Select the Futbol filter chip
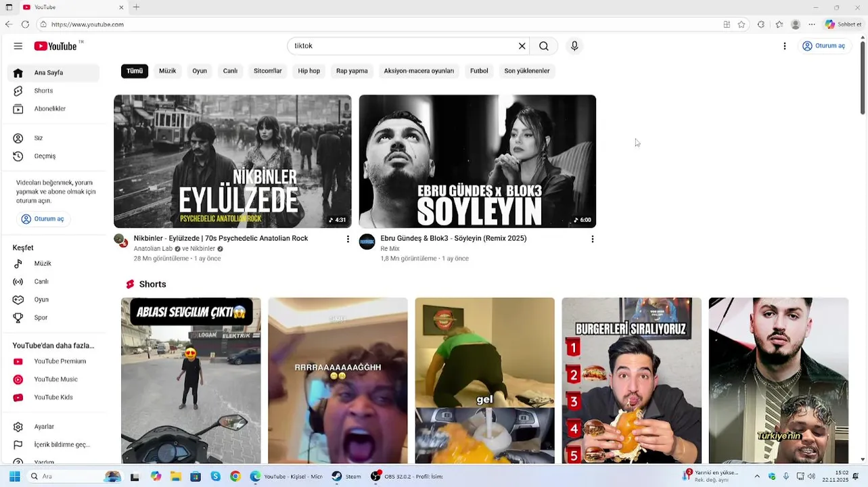Screen dimensions: 868x487 click(479, 71)
